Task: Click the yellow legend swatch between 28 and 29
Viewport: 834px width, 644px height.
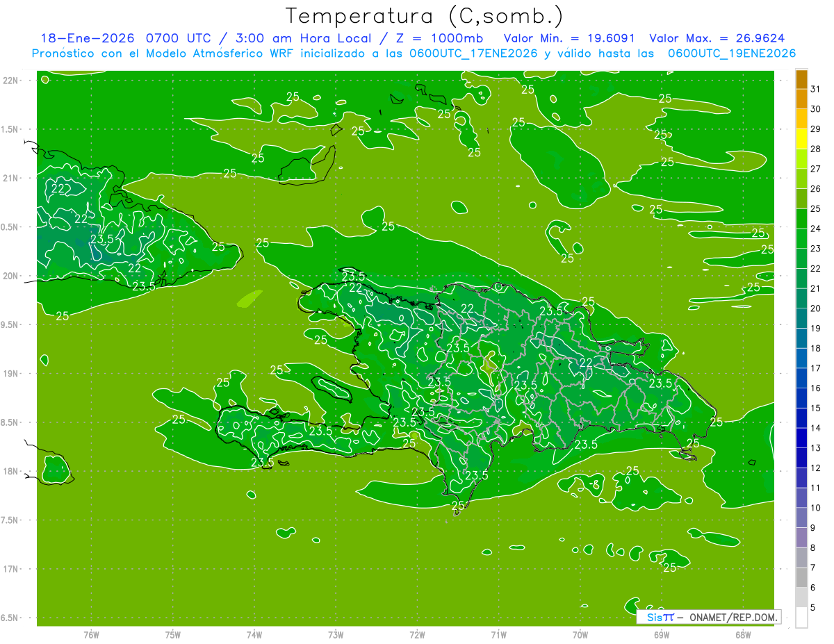Action: click(x=801, y=139)
